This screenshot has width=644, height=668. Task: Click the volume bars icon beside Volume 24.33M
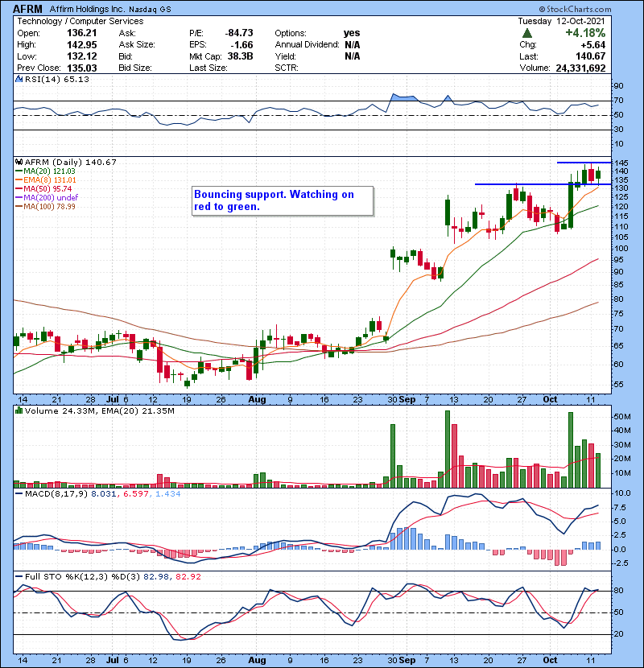(x=19, y=410)
